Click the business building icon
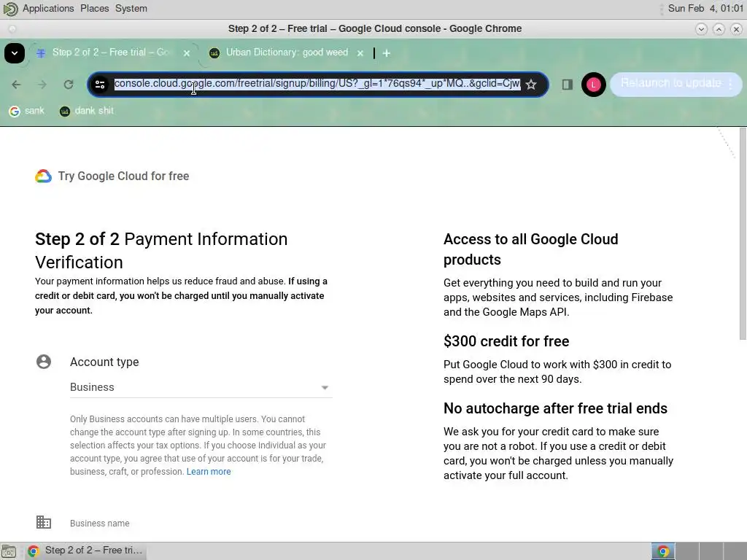747x560 pixels. 44,522
